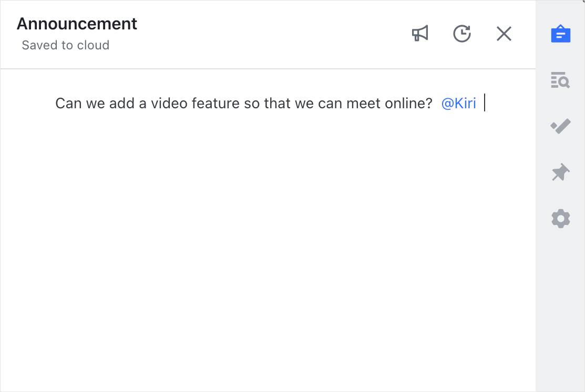Click the @Kiri mention link
585x392 pixels.
click(458, 103)
